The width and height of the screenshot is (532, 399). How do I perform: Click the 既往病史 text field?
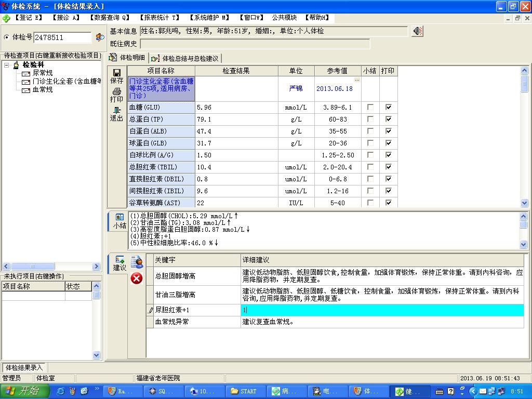[255, 44]
